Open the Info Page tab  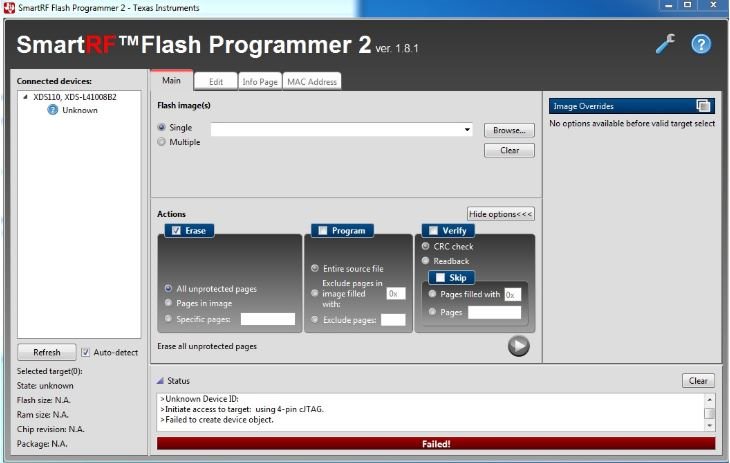[x=260, y=82]
